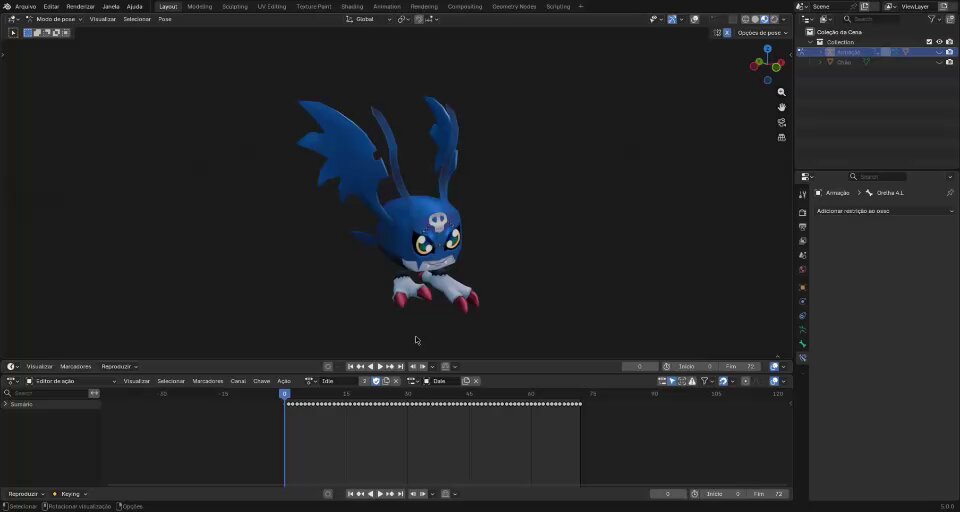960x512 pixels.
Task: Click the viewport zoom magnifier icon
Action: [x=781, y=92]
